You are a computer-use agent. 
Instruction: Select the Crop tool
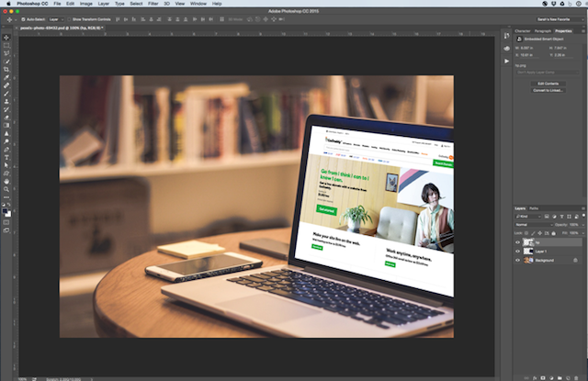click(x=6, y=69)
